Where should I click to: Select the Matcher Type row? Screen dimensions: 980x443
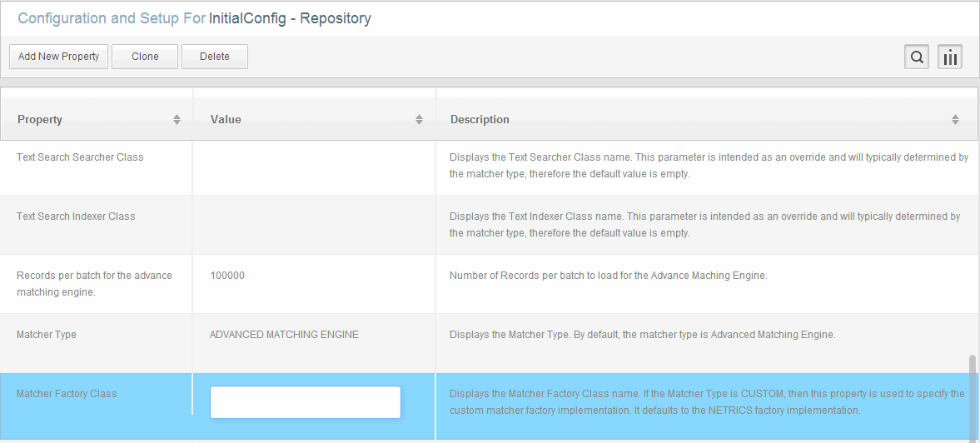(x=487, y=344)
